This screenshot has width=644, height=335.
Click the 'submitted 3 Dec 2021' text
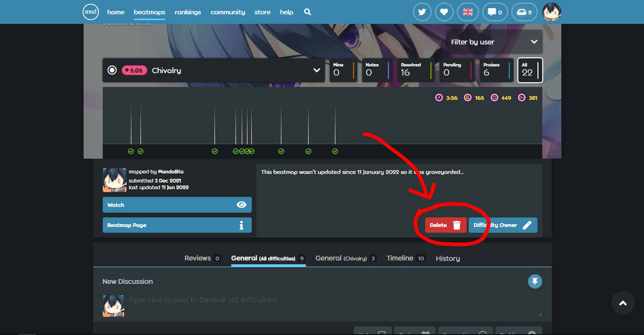click(x=155, y=181)
